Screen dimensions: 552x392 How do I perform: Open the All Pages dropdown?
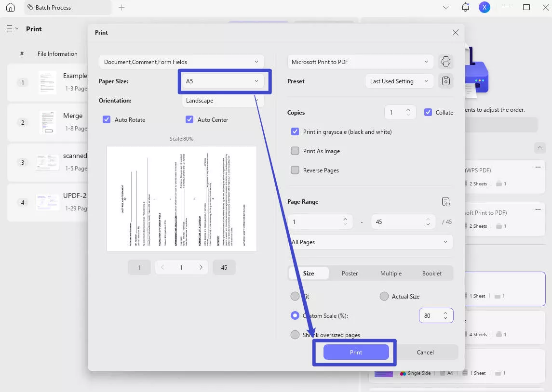pyautogui.click(x=370, y=242)
